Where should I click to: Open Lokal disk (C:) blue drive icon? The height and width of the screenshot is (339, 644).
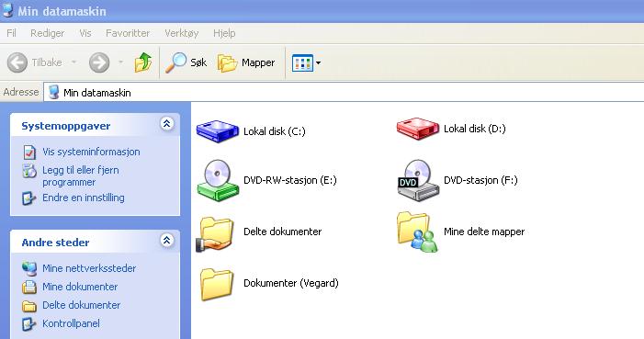[217, 130]
